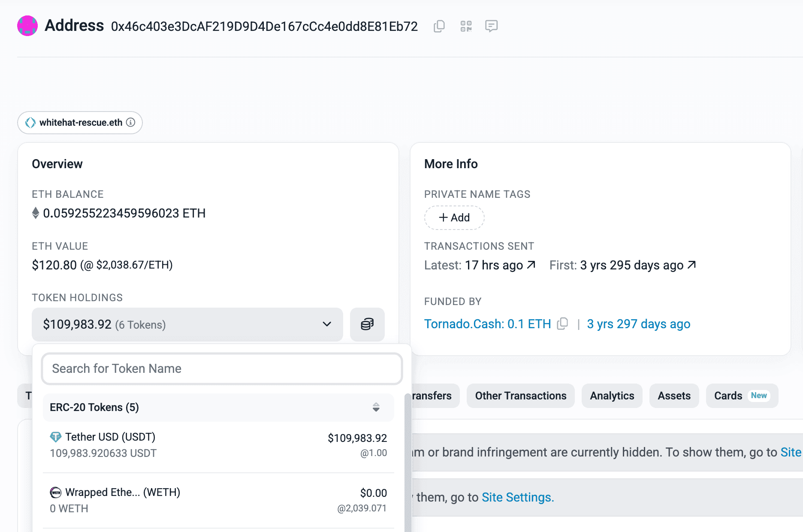This screenshot has height=532, width=803.
Task: Open the token holdings wallet view icon
Action: [x=367, y=324]
